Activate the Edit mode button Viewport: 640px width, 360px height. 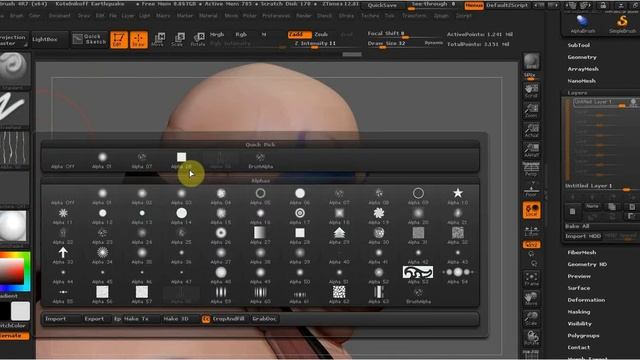coord(119,40)
